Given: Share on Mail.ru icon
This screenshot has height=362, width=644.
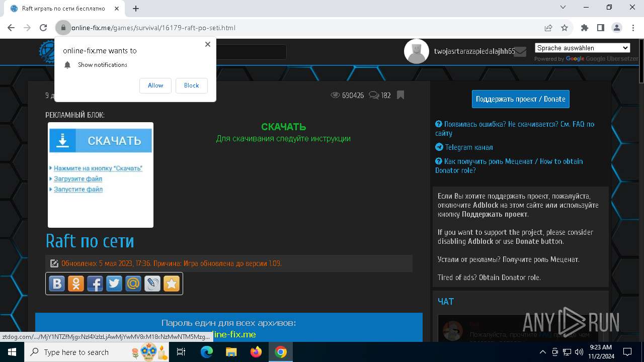Looking at the screenshot, I should click(x=133, y=284).
